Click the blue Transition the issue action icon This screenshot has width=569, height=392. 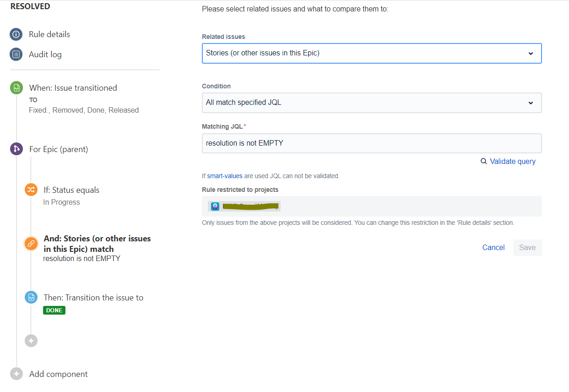[31, 297]
